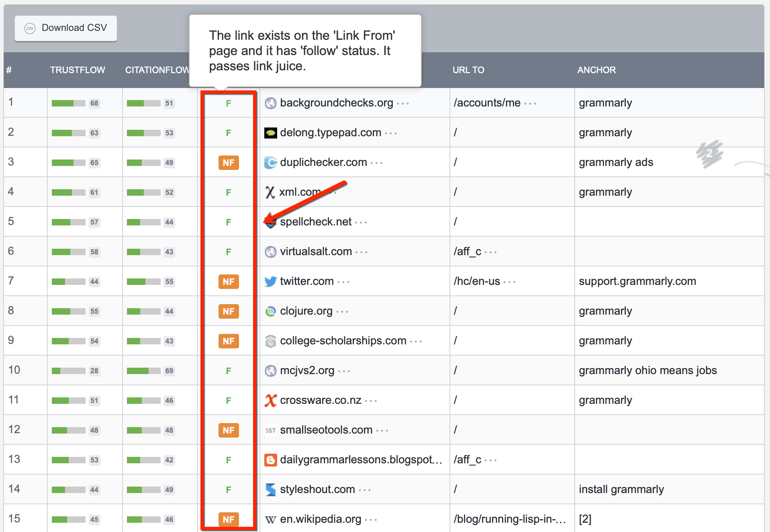
Task: Click the anchor '[2]' for en.wikipedia.org
Action: pos(585,519)
